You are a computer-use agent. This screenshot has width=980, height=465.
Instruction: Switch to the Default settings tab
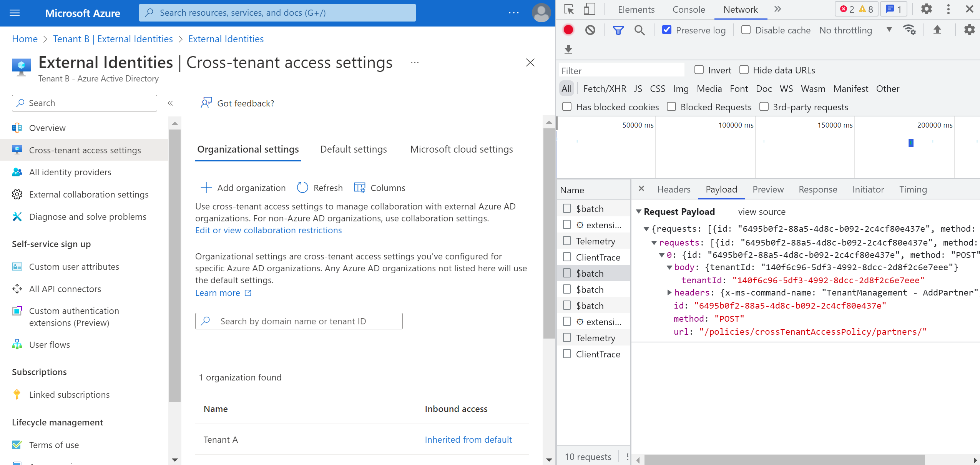pyautogui.click(x=353, y=149)
